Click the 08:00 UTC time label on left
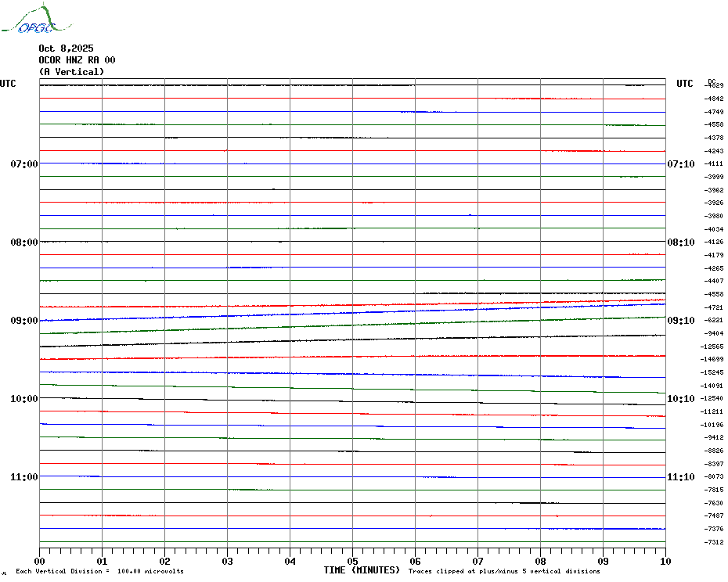This screenshot has width=728, height=582. click(x=24, y=242)
